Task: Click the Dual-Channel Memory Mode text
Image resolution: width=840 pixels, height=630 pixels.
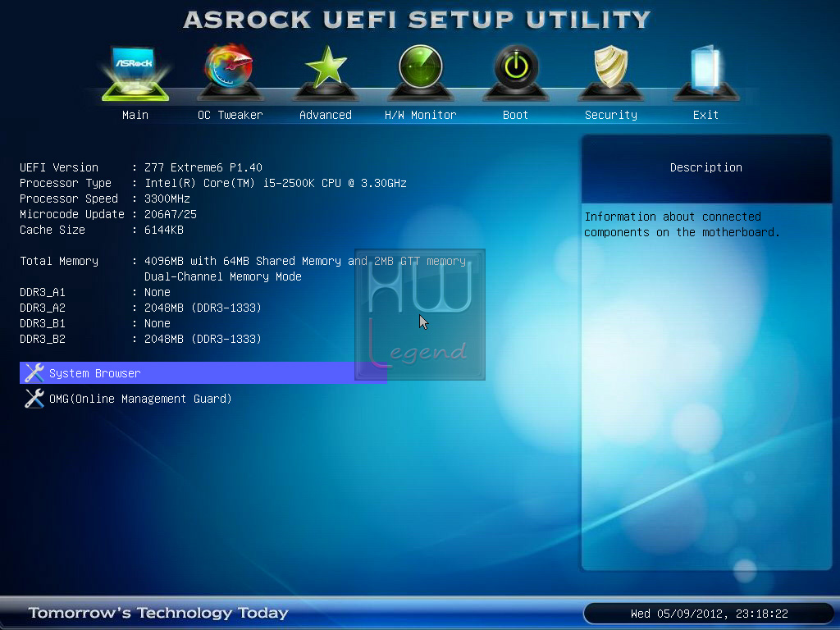Action: coord(223,276)
